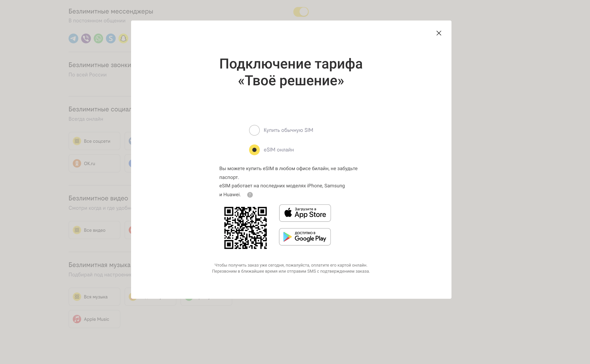Open Google Play download link
This screenshot has height=364, width=590.
tap(305, 236)
